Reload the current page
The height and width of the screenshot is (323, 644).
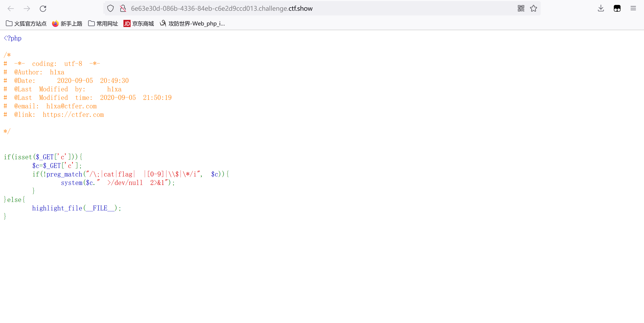pyautogui.click(x=43, y=8)
